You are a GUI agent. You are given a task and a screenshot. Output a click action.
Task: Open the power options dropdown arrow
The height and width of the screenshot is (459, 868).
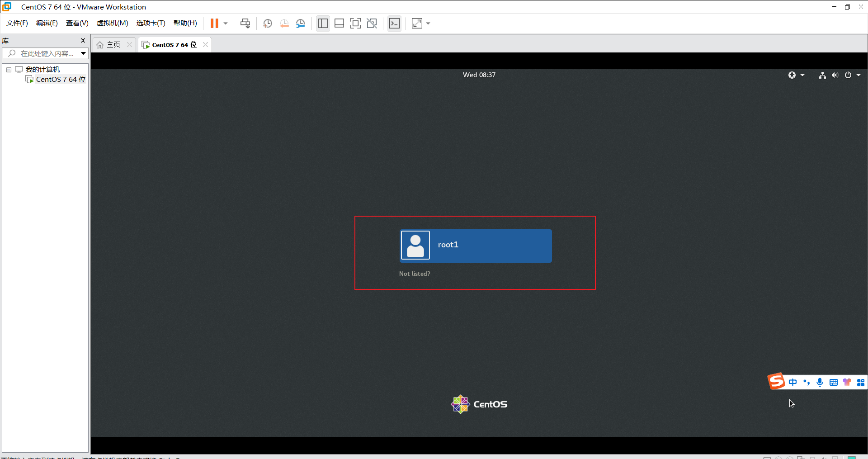coord(226,23)
